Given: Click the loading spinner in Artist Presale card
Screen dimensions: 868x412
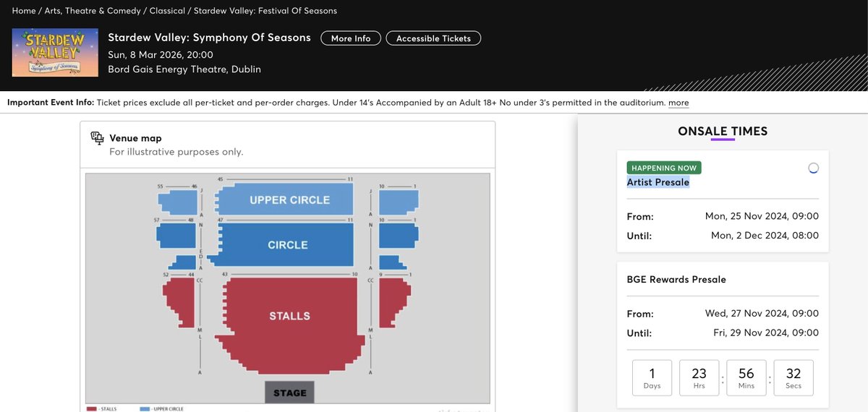Looking at the screenshot, I should point(813,168).
